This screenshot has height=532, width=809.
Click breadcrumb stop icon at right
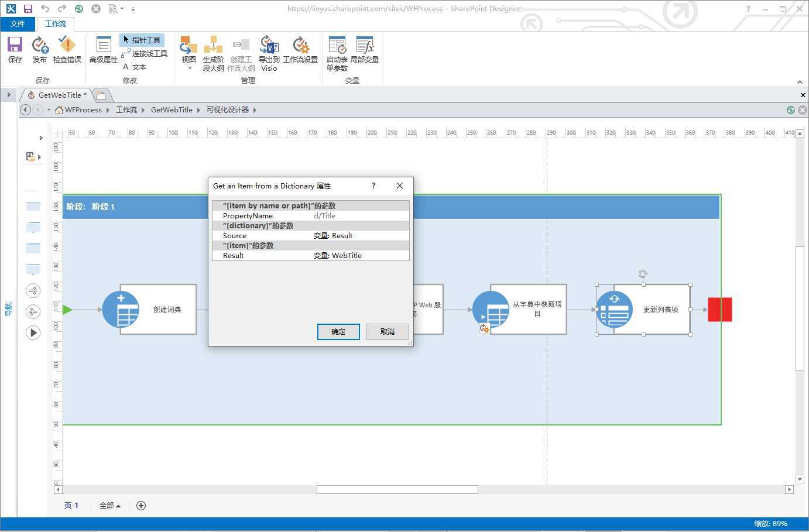pyautogui.click(x=803, y=110)
